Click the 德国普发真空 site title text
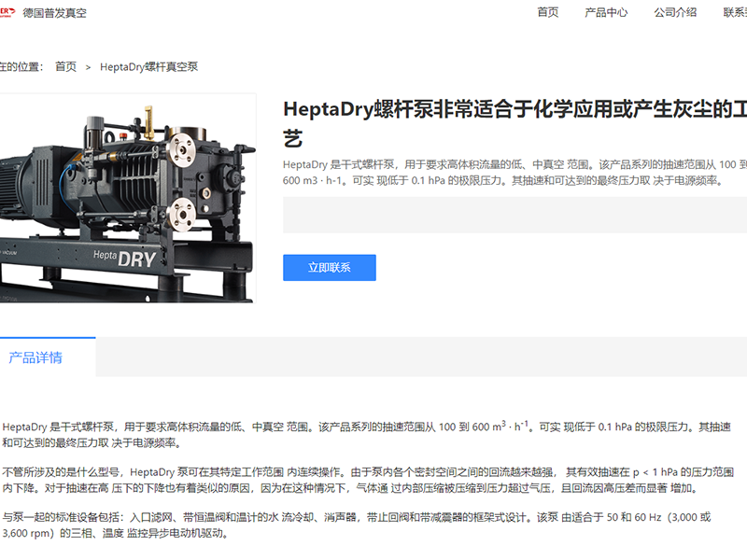747x560 pixels. point(55,13)
